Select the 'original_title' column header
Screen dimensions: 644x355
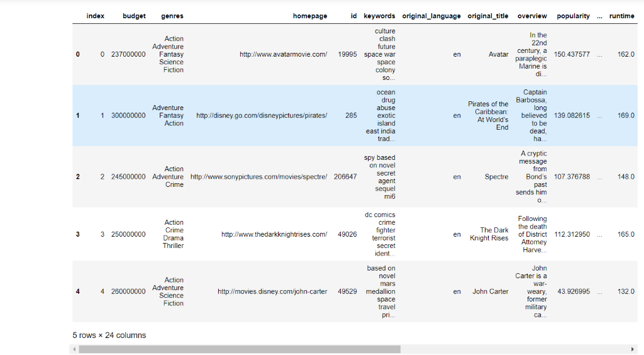488,16
